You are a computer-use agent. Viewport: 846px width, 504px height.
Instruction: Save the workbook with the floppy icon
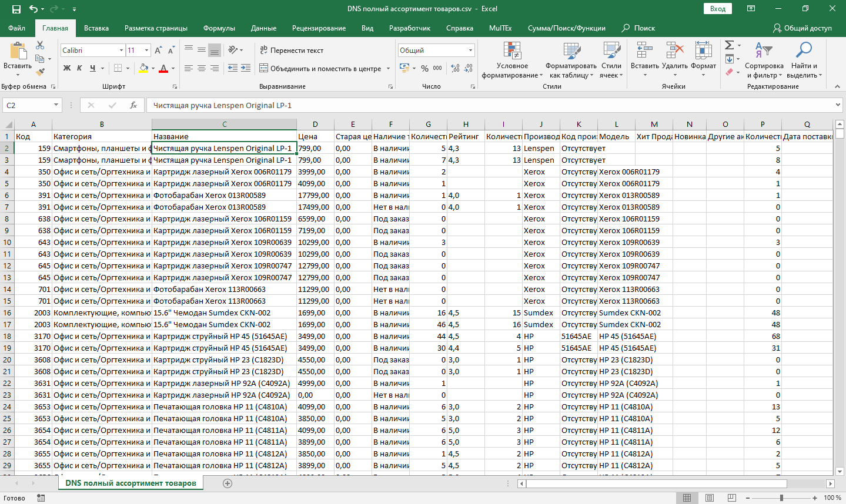16,9
